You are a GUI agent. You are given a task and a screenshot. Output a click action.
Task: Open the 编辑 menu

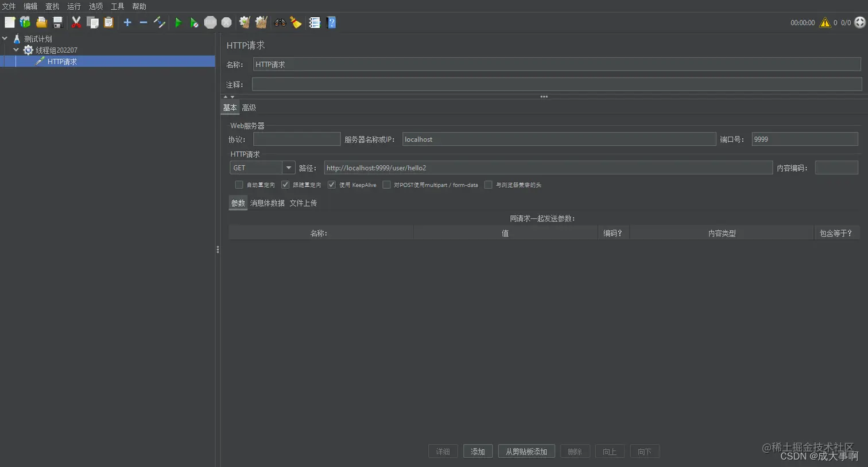pos(30,6)
